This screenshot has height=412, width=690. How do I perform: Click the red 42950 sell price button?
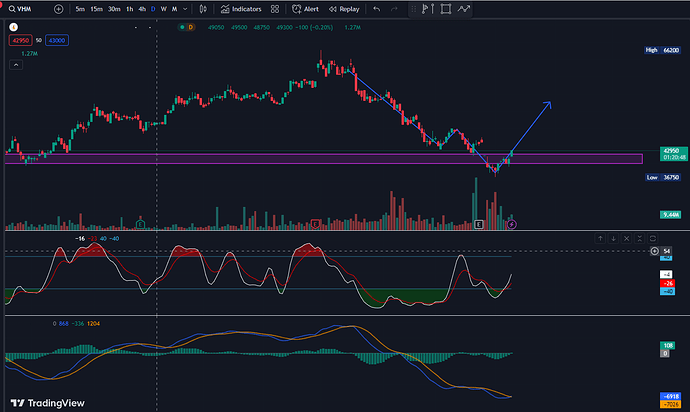[21, 39]
